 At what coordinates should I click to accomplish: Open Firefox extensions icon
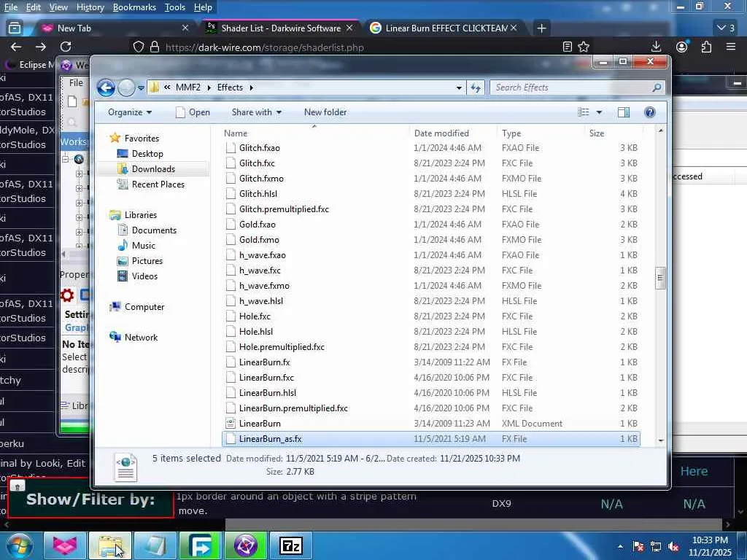(706, 47)
